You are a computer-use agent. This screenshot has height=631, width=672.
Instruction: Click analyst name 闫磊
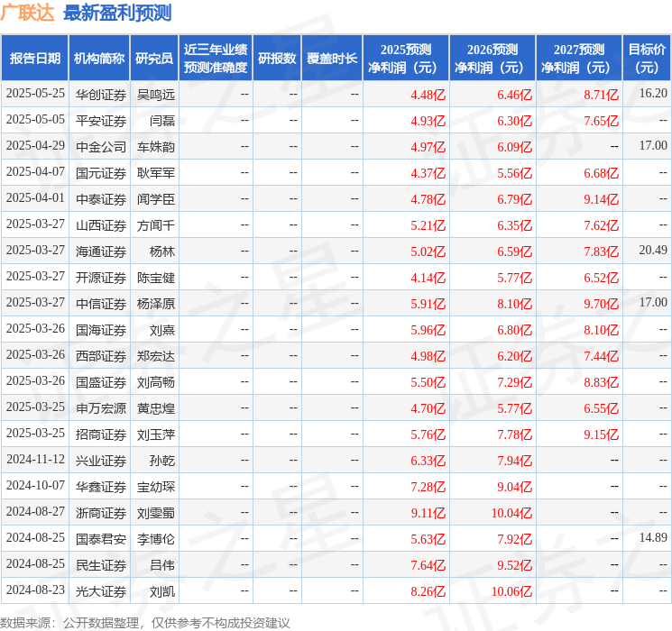coord(162,121)
